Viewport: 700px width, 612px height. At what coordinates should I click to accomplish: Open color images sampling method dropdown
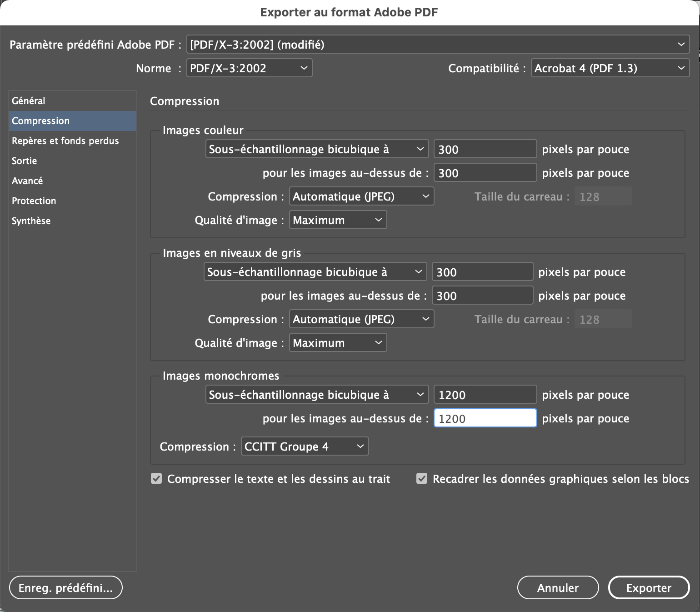pos(316,149)
